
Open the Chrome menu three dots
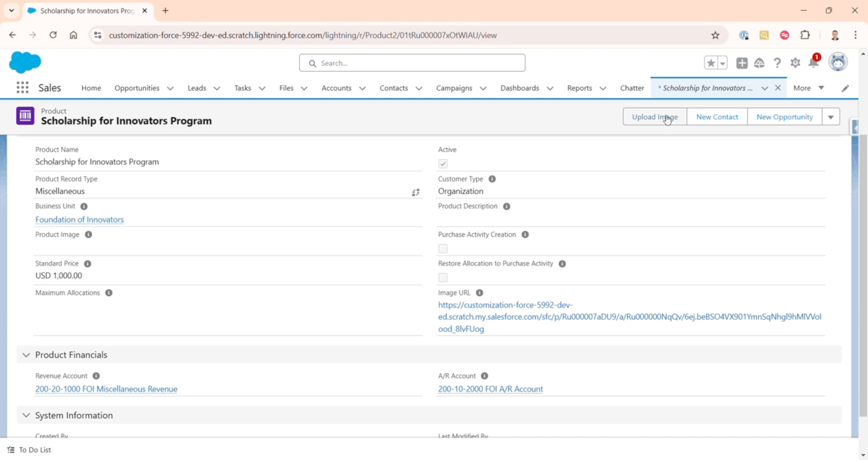[x=855, y=35]
